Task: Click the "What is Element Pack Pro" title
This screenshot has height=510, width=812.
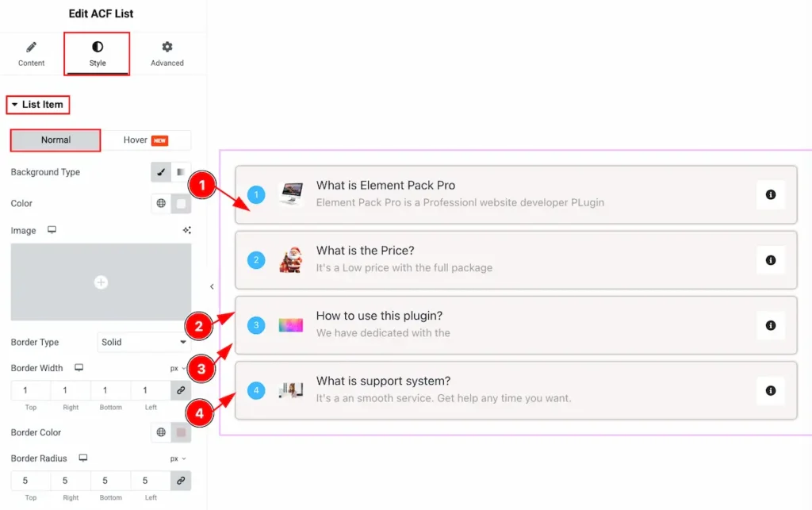Action: pyautogui.click(x=385, y=186)
